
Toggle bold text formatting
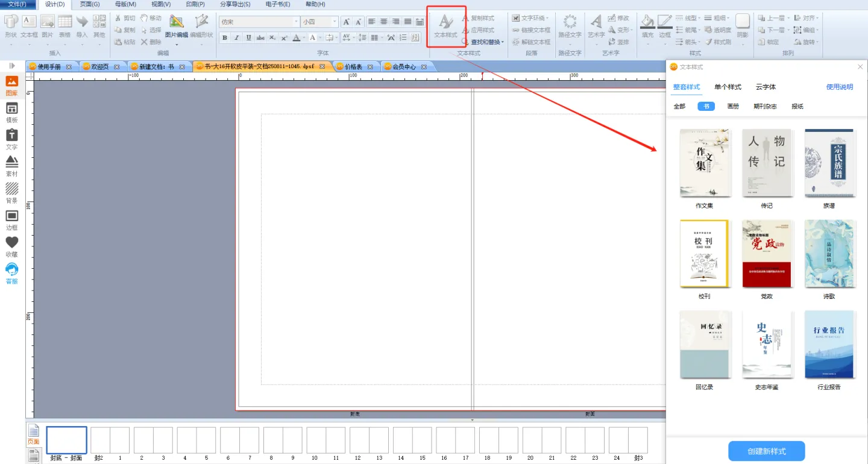[x=225, y=38]
